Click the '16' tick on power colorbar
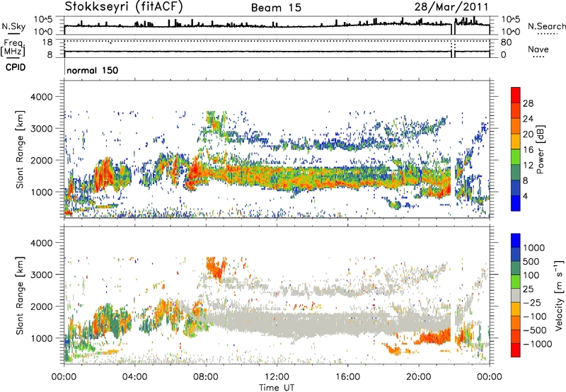This screenshot has height=392, width=566. (x=528, y=150)
